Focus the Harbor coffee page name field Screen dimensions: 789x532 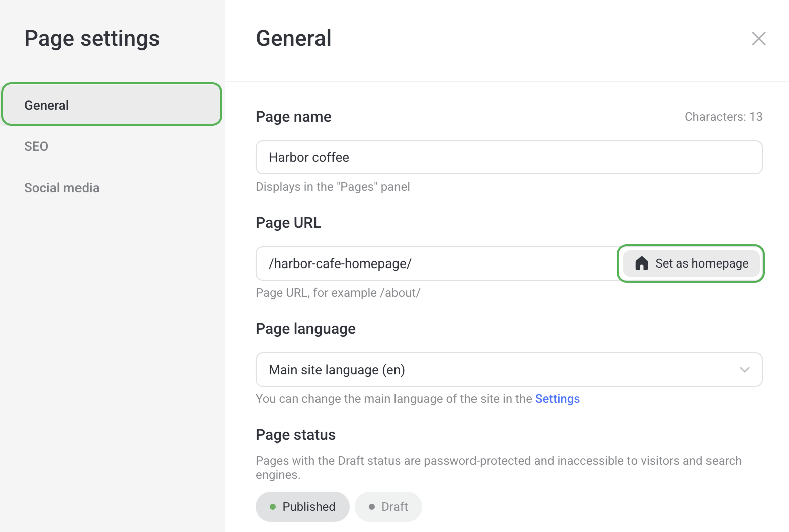point(508,157)
